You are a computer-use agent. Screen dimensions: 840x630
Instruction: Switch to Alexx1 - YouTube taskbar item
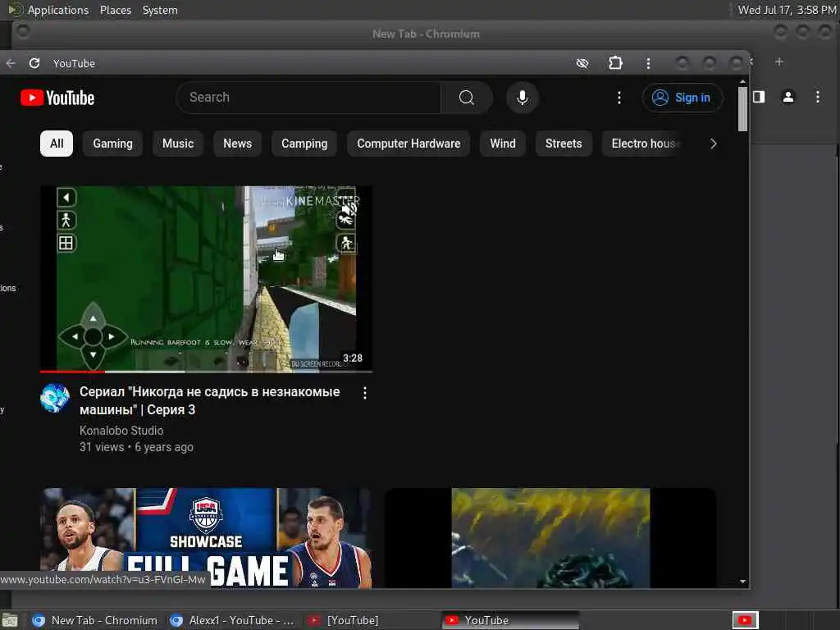click(x=232, y=620)
